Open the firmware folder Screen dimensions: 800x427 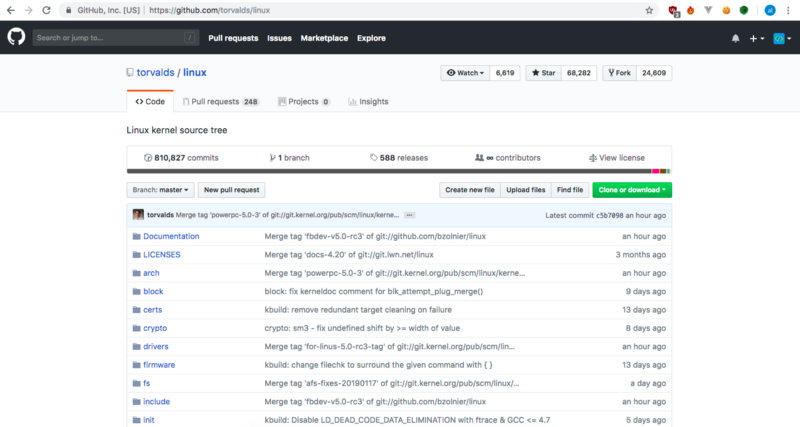[159, 365]
